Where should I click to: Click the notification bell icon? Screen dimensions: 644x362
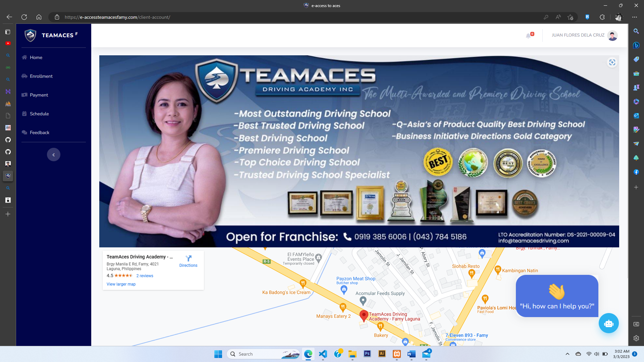click(529, 36)
